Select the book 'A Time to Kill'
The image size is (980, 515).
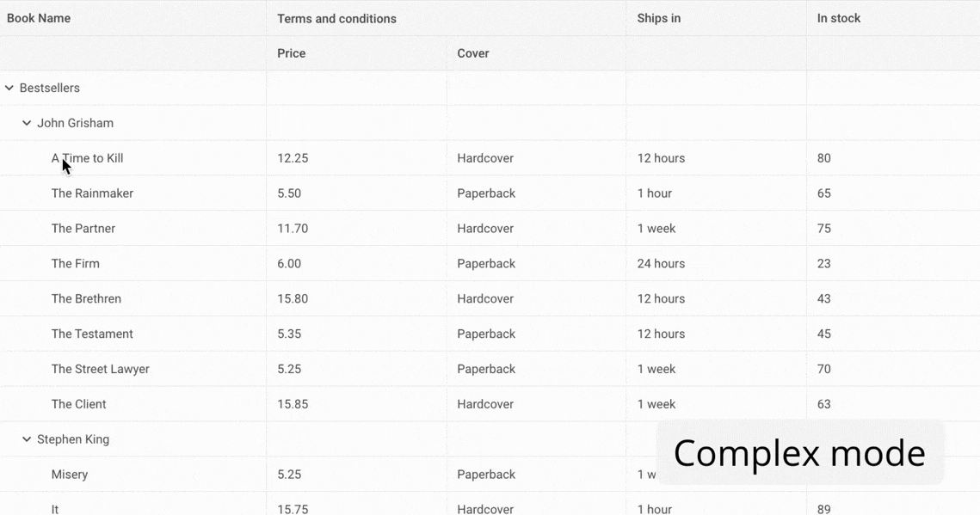pyautogui.click(x=87, y=158)
